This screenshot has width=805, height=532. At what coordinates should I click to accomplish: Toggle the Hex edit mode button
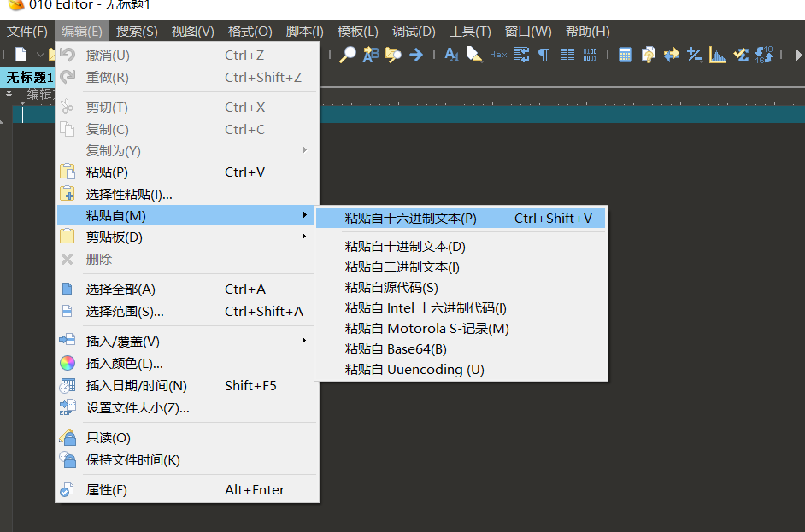498,55
